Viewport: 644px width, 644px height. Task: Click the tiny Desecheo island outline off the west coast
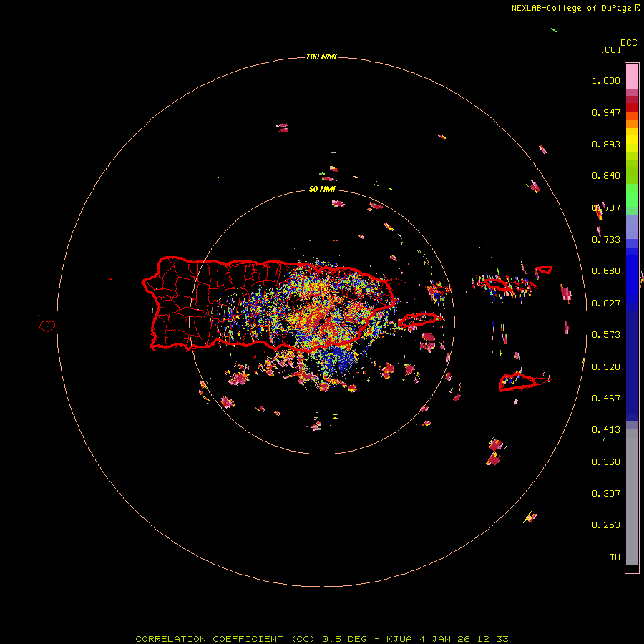110,279
